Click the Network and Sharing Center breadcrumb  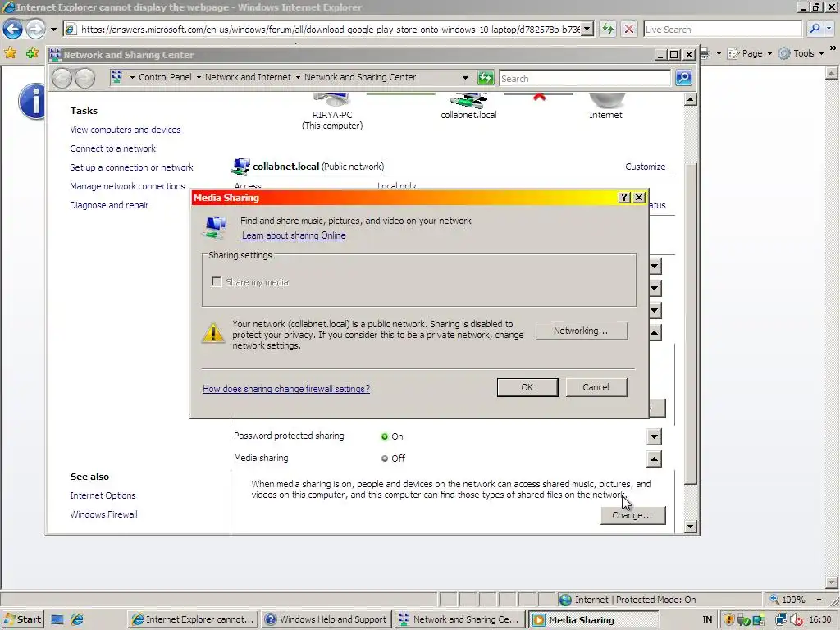360,77
